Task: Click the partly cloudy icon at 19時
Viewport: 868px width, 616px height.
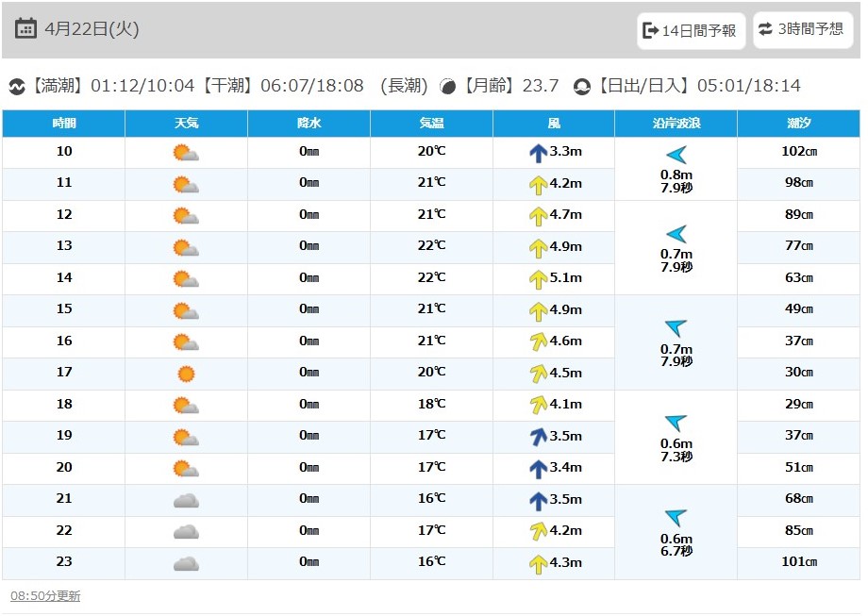Action: [186, 438]
